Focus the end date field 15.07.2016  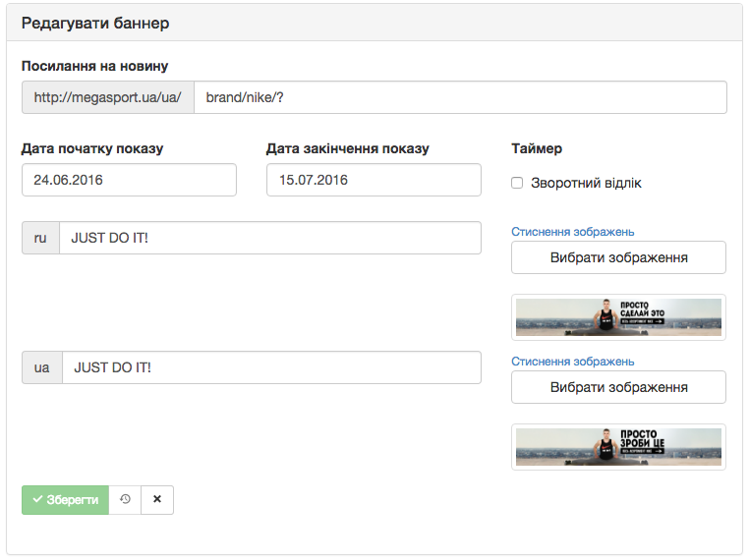[374, 180]
